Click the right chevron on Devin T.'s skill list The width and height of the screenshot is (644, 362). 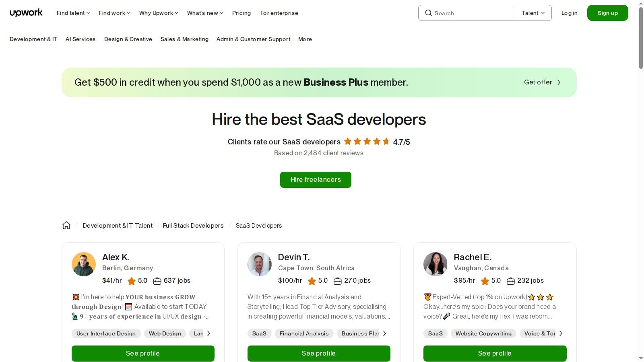click(385, 333)
